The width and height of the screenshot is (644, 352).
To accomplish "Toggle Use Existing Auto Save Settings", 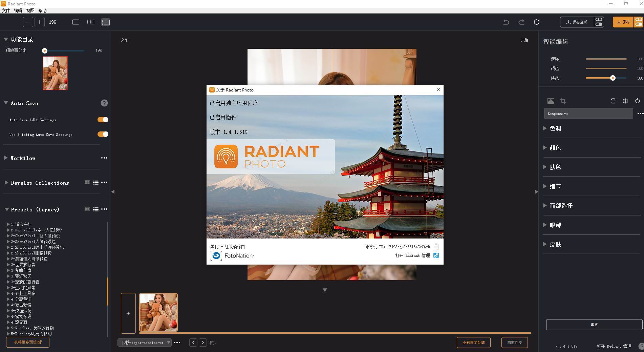I will coord(103,134).
